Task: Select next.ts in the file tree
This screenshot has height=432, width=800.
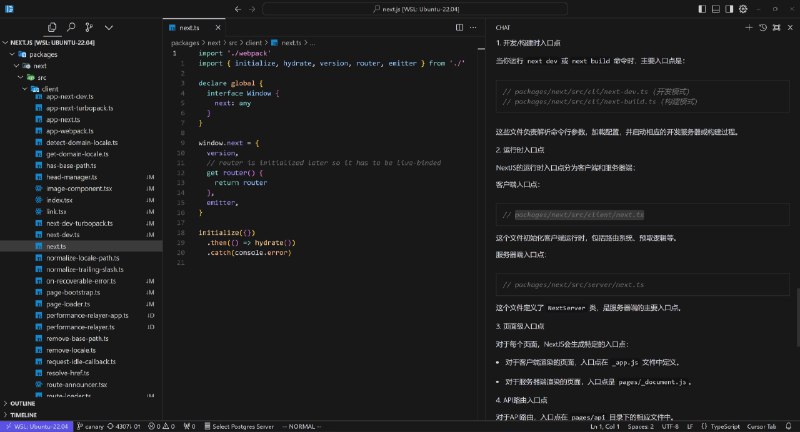Action: tap(81, 246)
